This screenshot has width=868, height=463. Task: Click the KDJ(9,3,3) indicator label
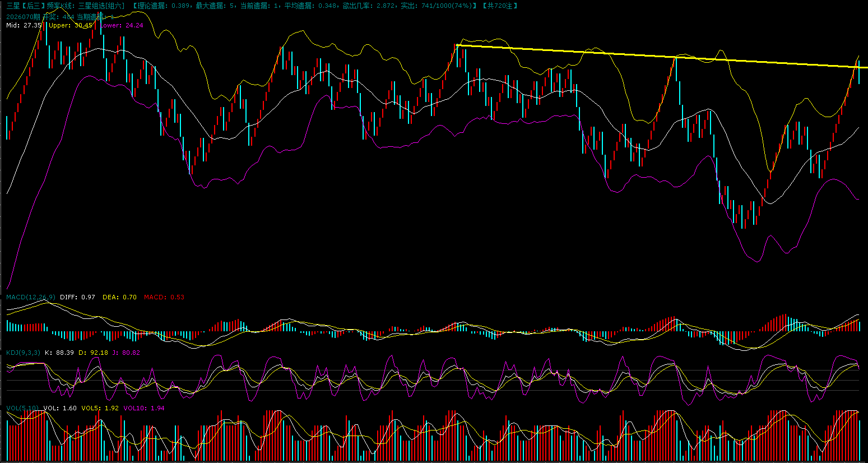(23, 353)
